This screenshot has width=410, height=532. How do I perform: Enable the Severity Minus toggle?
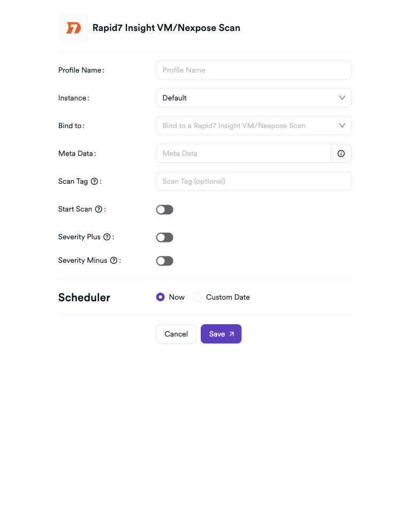[x=164, y=261]
